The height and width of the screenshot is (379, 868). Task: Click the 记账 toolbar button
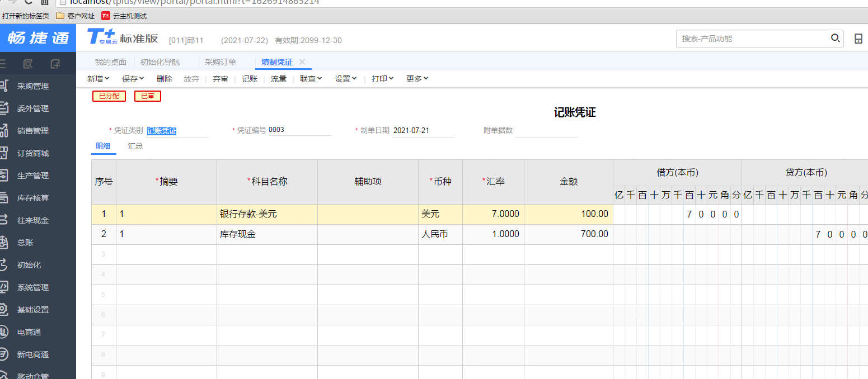click(x=250, y=79)
